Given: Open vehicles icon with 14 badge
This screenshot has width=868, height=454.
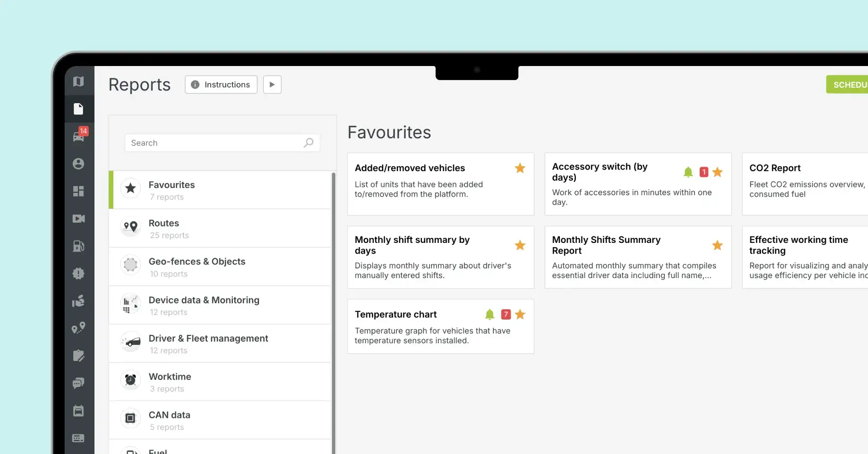Looking at the screenshot, I should pos(79,136).
